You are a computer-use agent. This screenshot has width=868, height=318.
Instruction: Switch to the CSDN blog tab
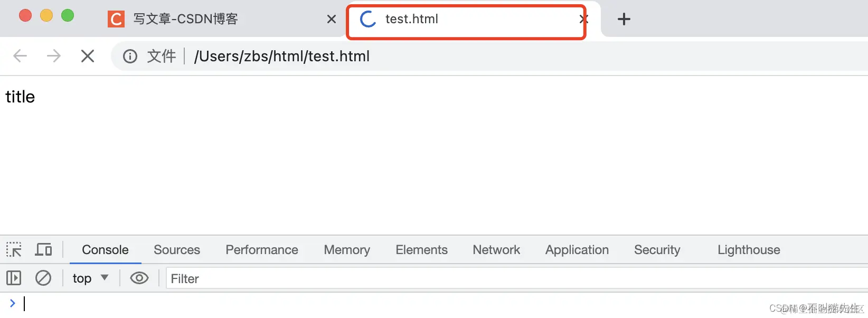[185, 19]
